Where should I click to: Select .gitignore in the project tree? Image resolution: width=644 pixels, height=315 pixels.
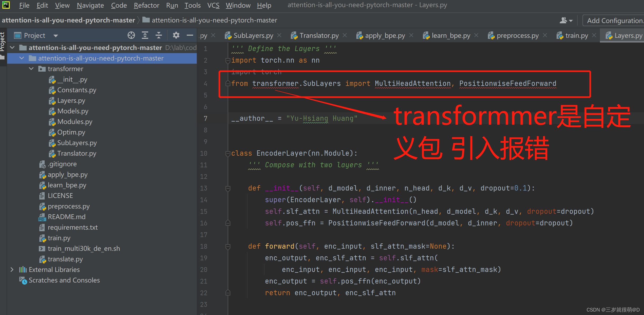click(x=58, y=164)
